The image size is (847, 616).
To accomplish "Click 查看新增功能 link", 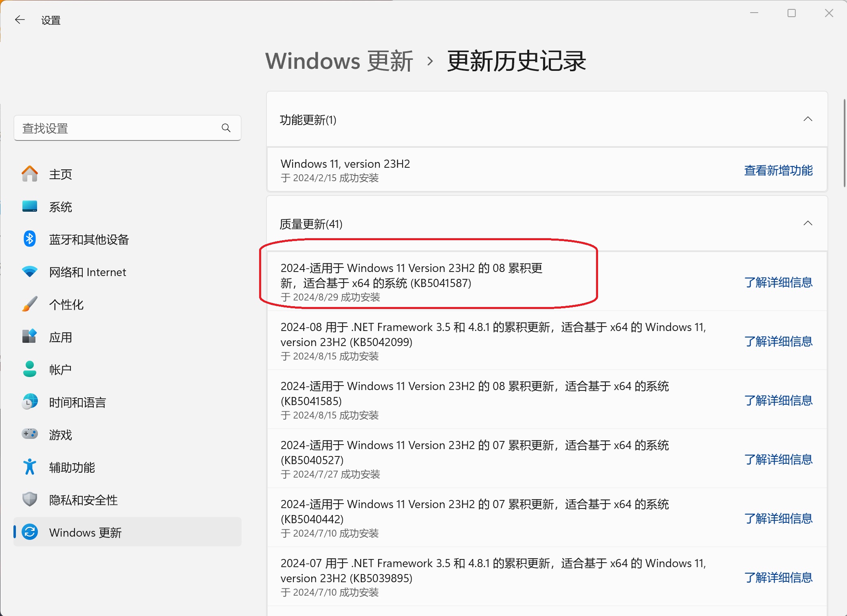I will [x=778, y=170].
